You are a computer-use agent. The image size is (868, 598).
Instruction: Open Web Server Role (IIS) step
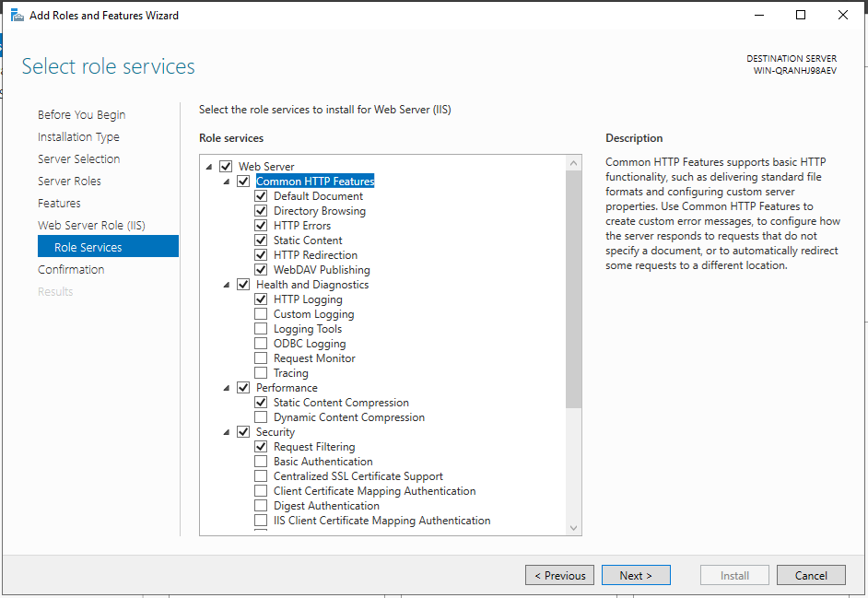91,226
